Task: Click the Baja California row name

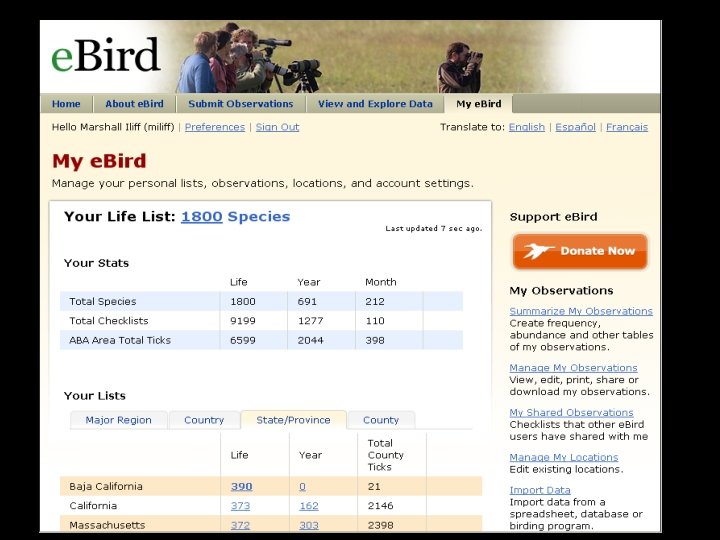Action: click(x=106, y=486)
